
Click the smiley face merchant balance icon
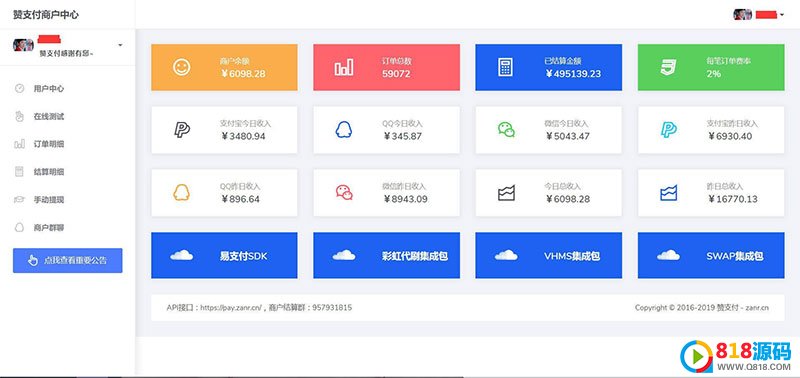181,67
